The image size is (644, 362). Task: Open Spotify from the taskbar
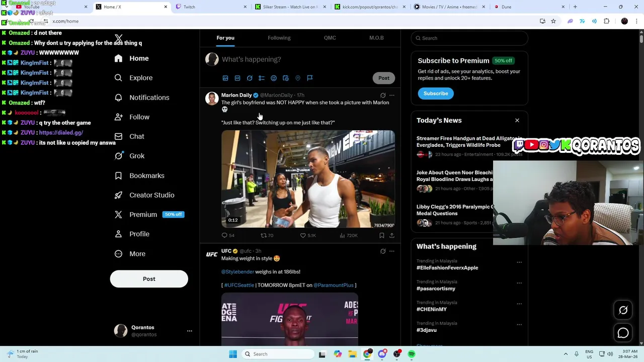[412, 354]
